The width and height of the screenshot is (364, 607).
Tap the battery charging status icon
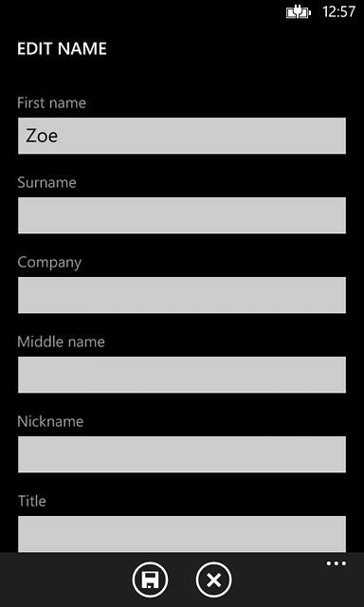[x=299, y=12]
